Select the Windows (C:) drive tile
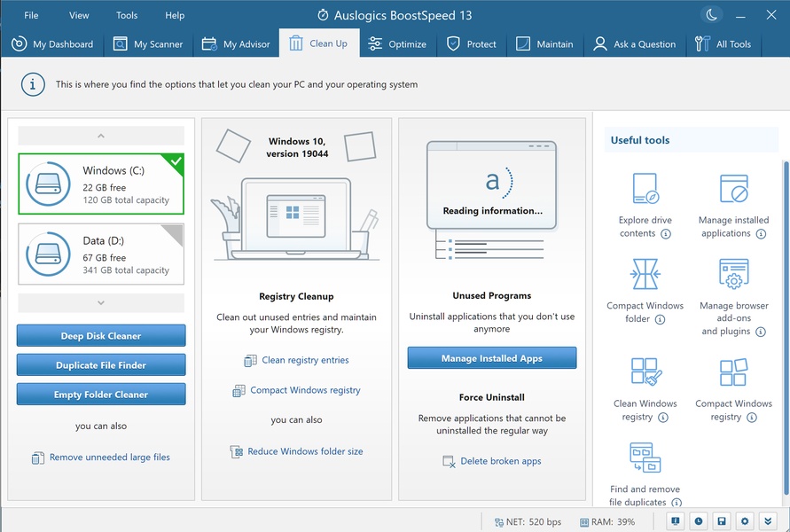 pos(101,184)
